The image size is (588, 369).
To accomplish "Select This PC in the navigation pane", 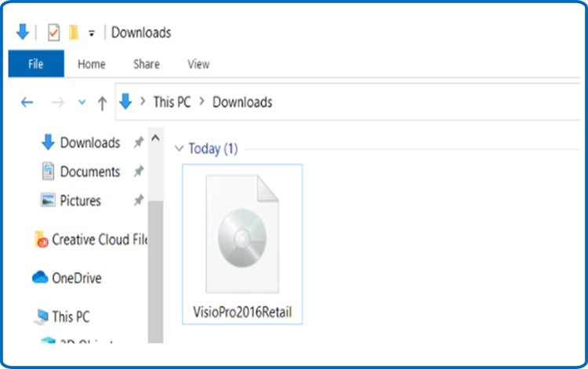I will [x=71, y=317].
